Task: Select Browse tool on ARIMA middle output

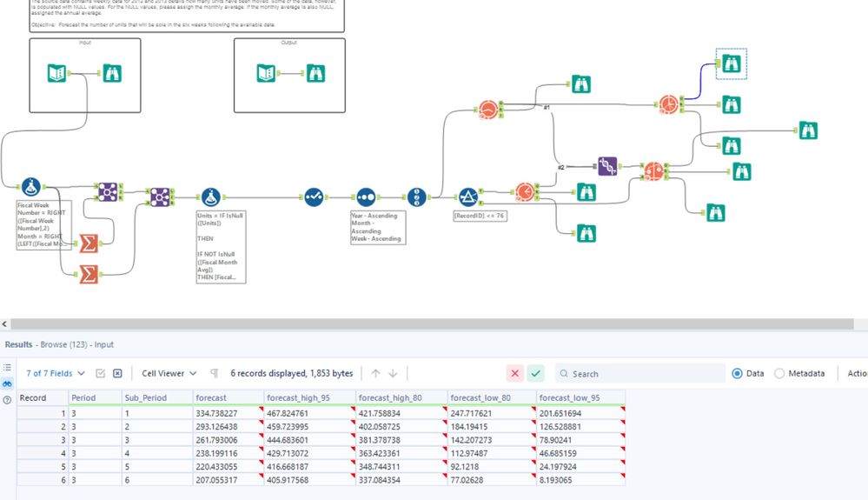Action: (x=586, y=192)
